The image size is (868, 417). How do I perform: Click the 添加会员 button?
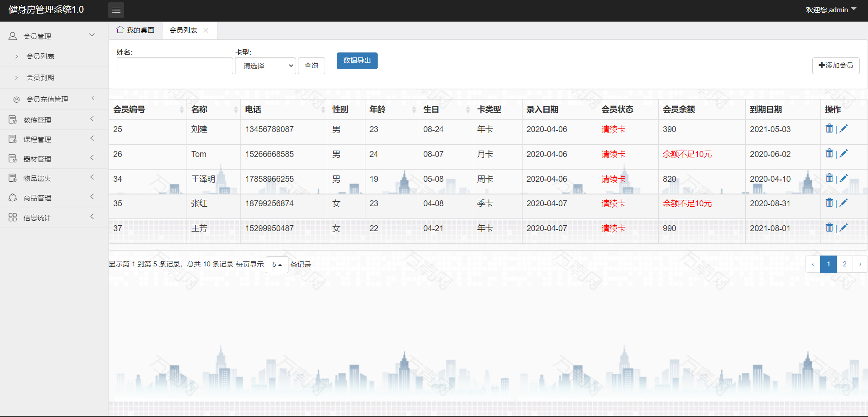click(836, 66)
